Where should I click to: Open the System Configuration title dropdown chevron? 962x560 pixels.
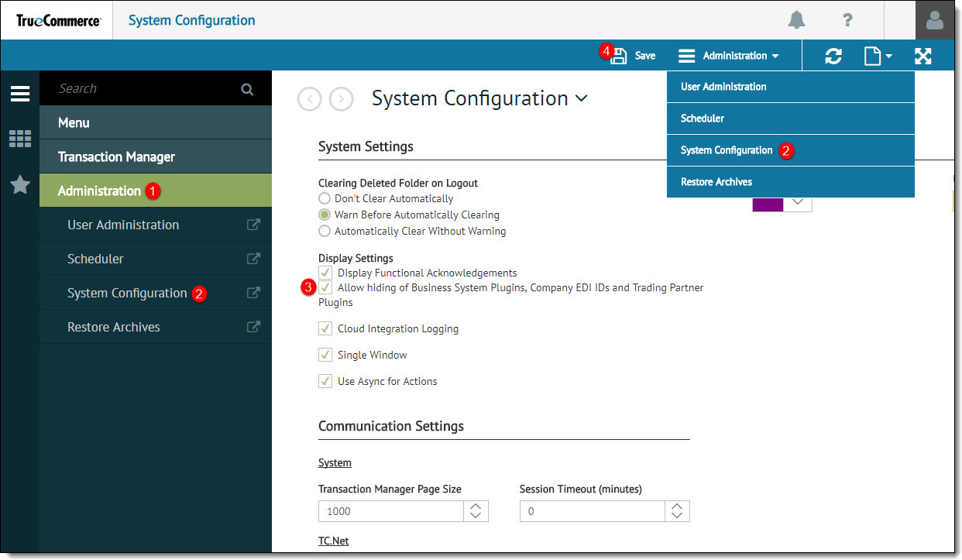581,98
